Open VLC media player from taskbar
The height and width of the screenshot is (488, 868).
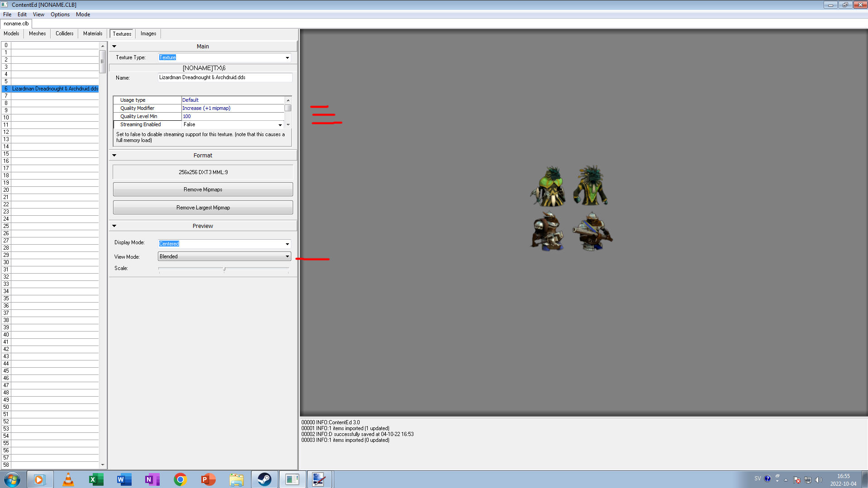coord(68,479)
